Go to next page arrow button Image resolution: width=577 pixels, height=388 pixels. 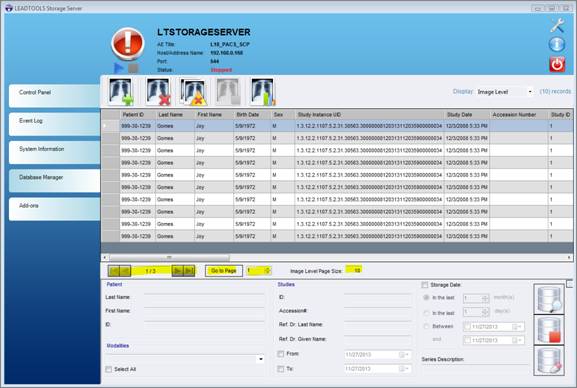(178, 271)
